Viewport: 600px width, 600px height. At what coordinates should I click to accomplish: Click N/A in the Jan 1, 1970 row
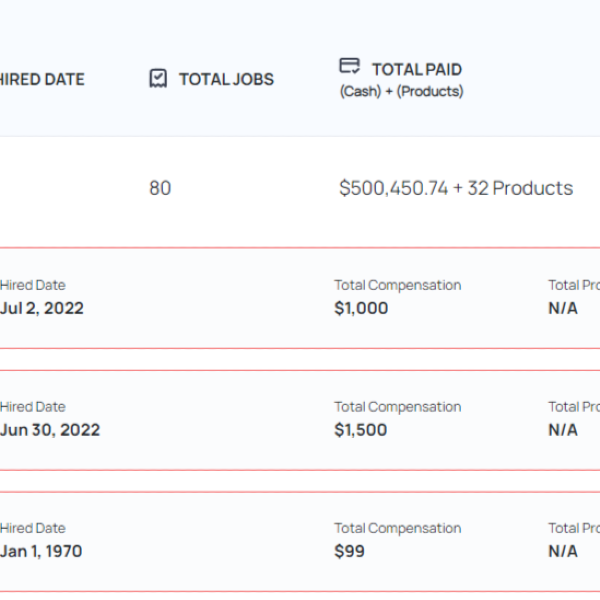pyautogui.click(x=563, y=551)
